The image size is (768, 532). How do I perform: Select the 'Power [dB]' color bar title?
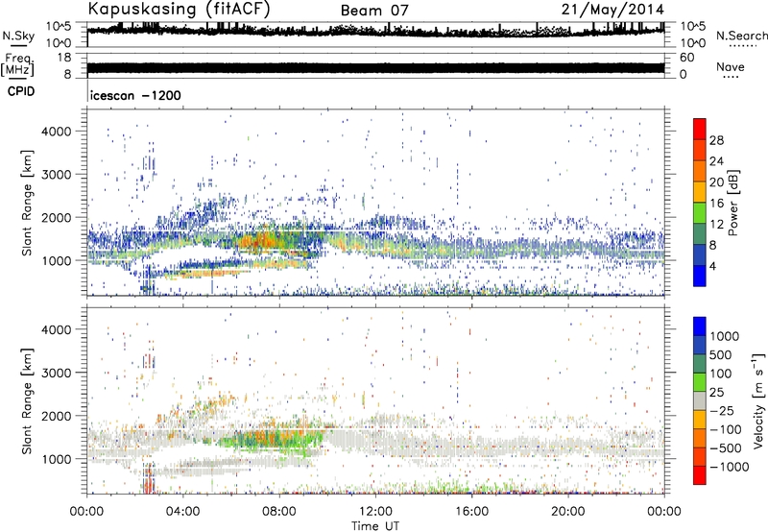[732, 203]
